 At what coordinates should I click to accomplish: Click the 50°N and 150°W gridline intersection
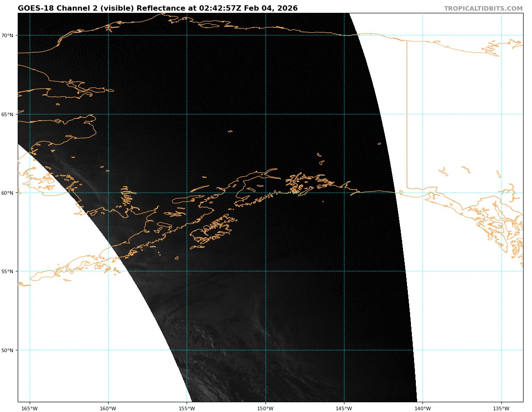pyautogui.click(x=266, y=350)
